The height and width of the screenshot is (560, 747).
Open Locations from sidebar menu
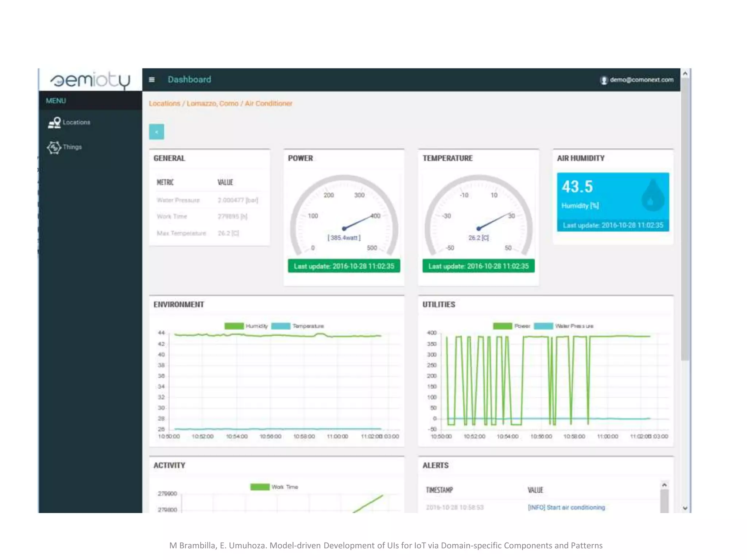coord(76,122)
